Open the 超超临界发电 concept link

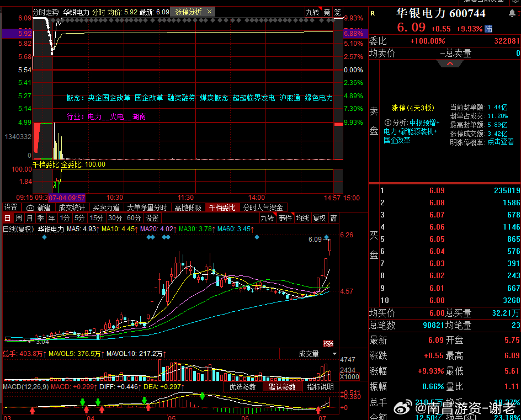click(253, 98)
